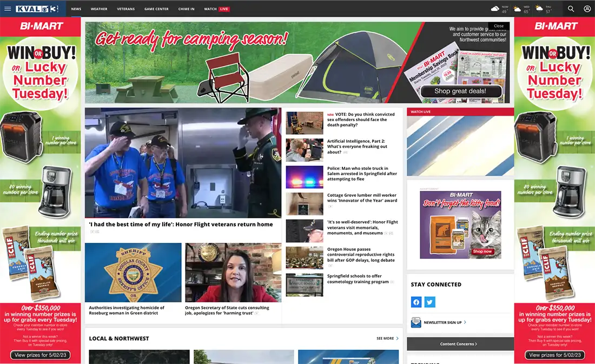Click the Oregon House chamber thumbnail
This screenshot has height=364, width=595.
(305, 258)
